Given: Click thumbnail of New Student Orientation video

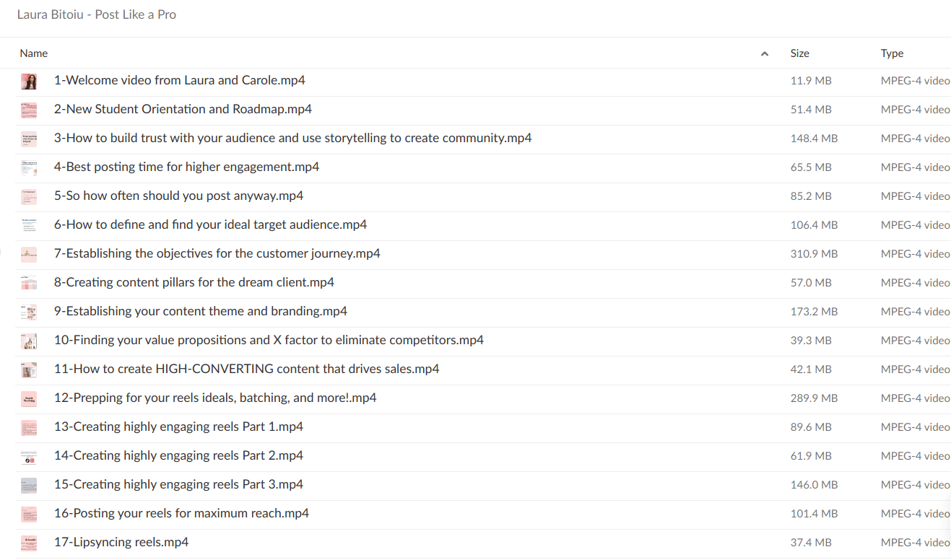Looking at the screenshot, I should (29, 110).
